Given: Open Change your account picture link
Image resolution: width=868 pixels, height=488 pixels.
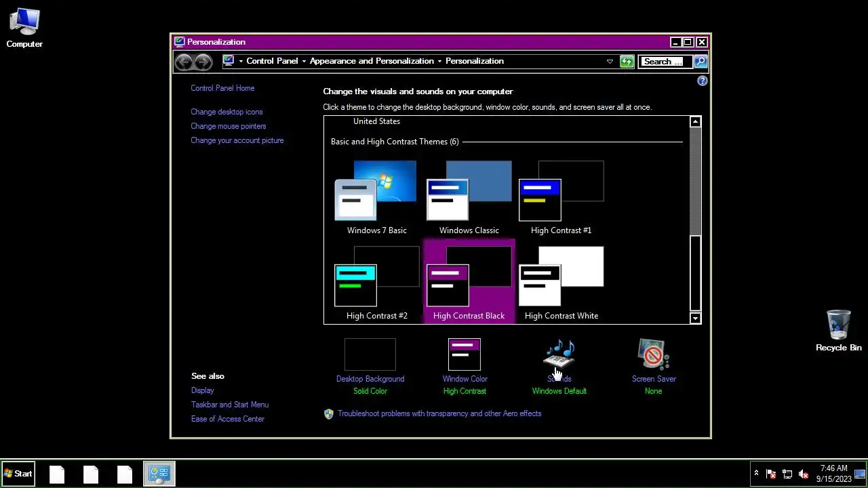Looking at the screenshot, I should 237,140.
